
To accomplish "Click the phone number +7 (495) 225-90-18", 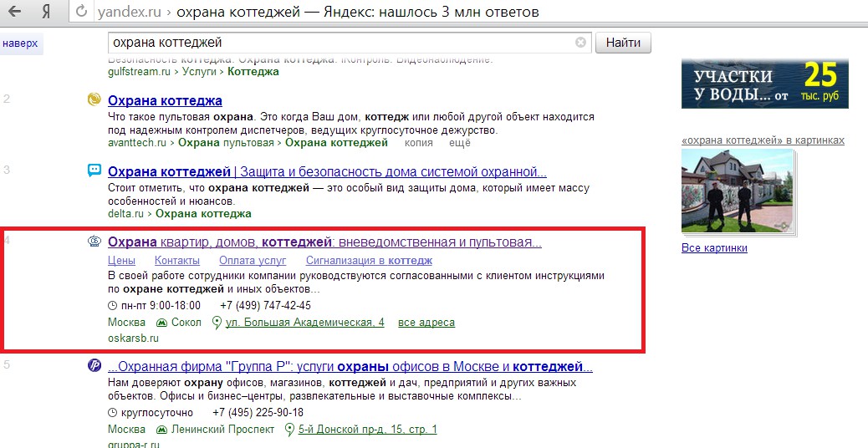I will [x=258, y=413].
